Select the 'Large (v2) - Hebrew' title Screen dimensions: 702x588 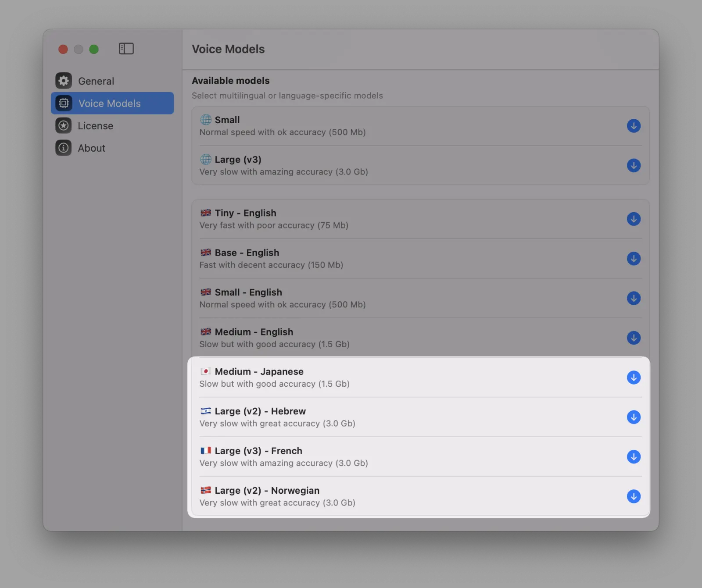[260, 411]
